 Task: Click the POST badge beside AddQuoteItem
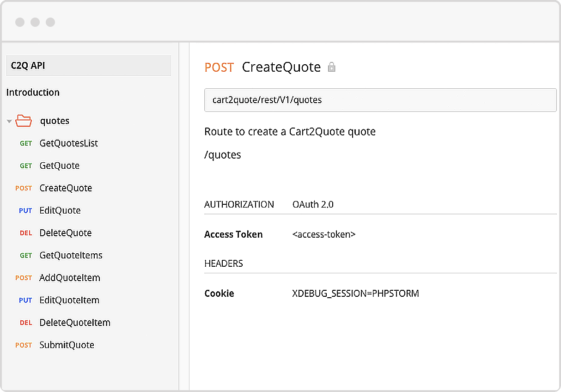pos(24,278)
